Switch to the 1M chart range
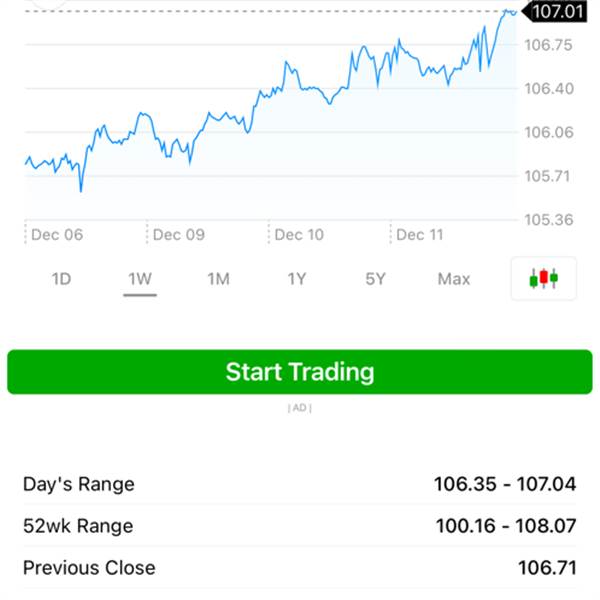Image resolution: width=600 pixels, height=600 pixels. pos(218,279)
